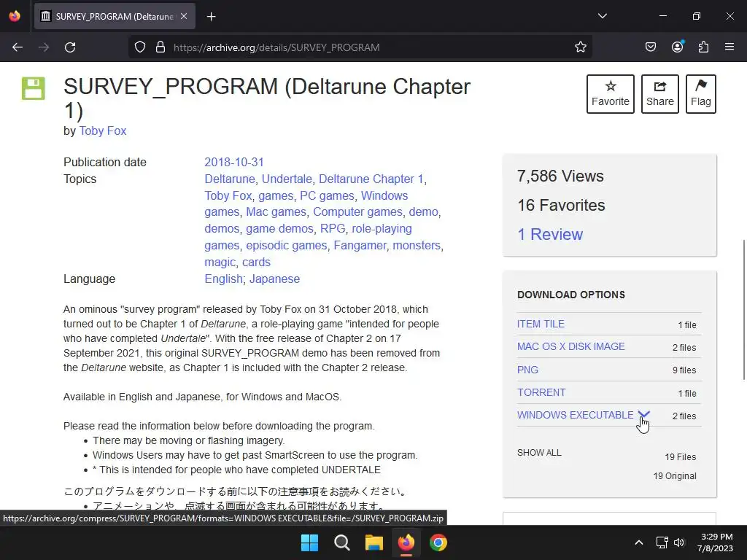Open the Firefox hamburger menu
747x560 pixels.
(x=729, y=47)
